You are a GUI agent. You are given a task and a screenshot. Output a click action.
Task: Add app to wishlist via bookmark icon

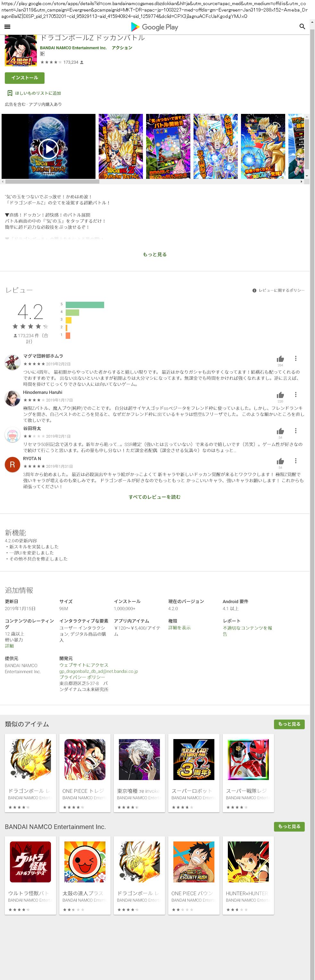pyautogui.click(x=10, y=93)
